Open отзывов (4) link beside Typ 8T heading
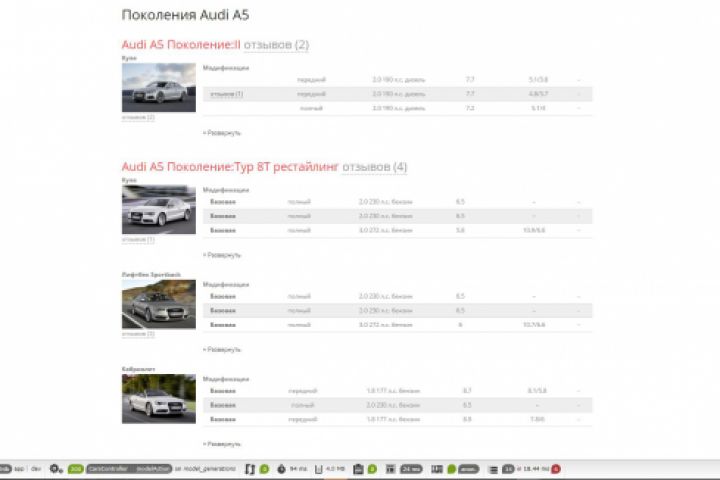720x480 pixels. 374,167
